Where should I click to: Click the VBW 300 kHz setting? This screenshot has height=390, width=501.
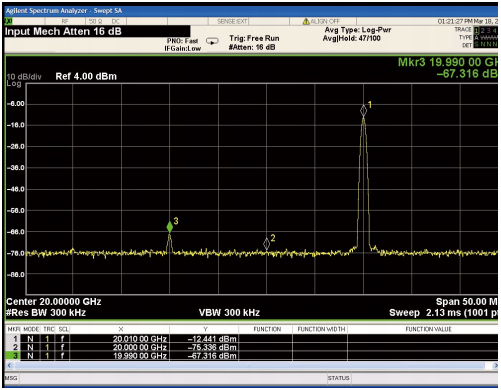tap(229, 313)
